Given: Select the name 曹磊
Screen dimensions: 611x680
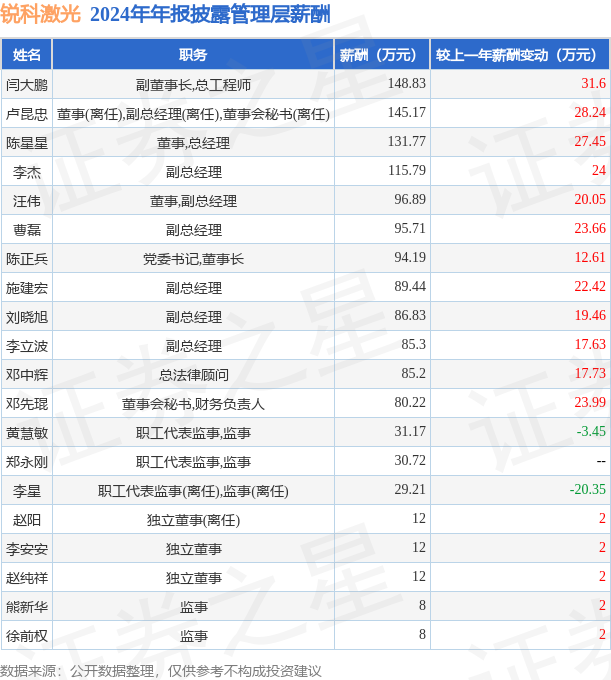Looking at the screenshot, I should click(26, 230).
